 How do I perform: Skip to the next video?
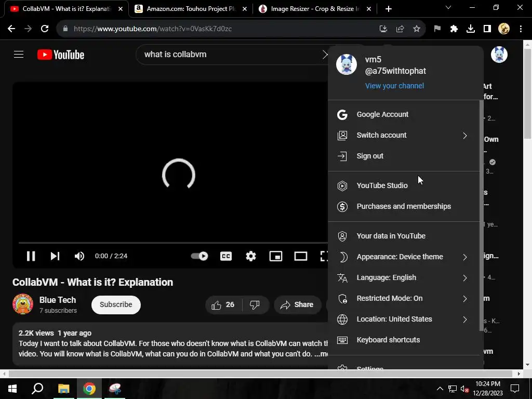tap(55, 256)
